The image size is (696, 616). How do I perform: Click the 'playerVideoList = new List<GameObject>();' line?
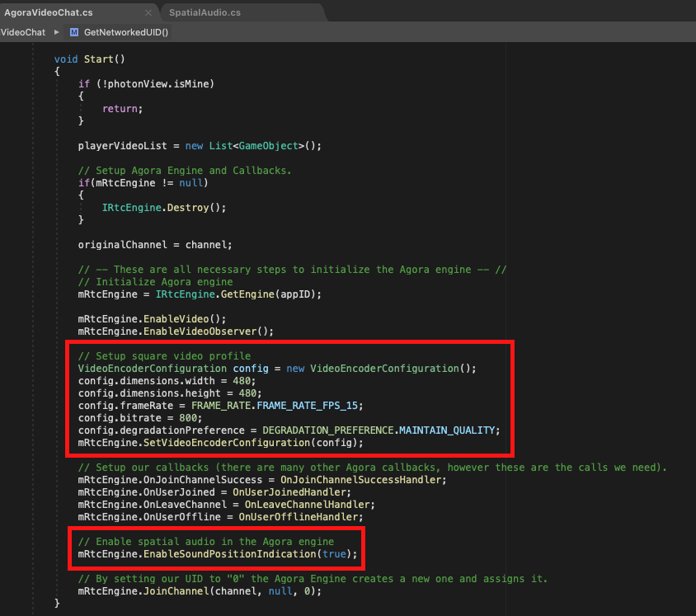click(200, 146)
